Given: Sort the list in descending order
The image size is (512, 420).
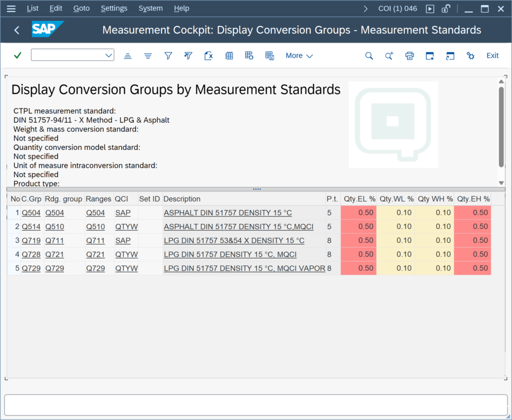Looking at the screenshot, I should tap(148, 56).
